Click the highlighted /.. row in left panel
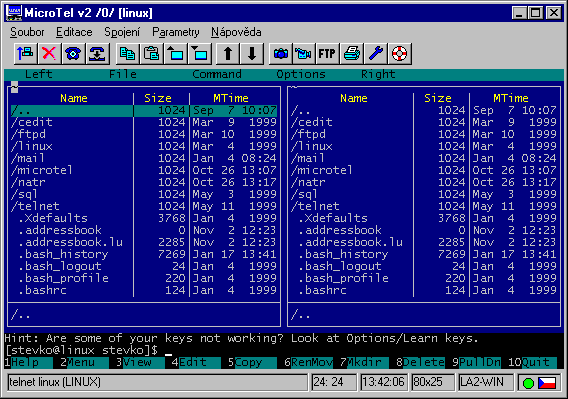Image resolution: width=568 pixels, height=399 pixels. coord(143,110)
